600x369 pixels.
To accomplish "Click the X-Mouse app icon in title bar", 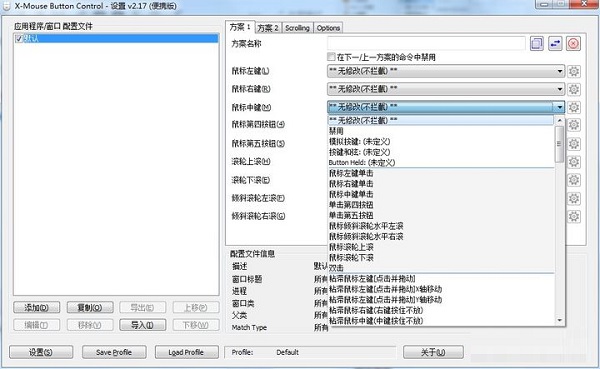I will click(x=6, y=6).
